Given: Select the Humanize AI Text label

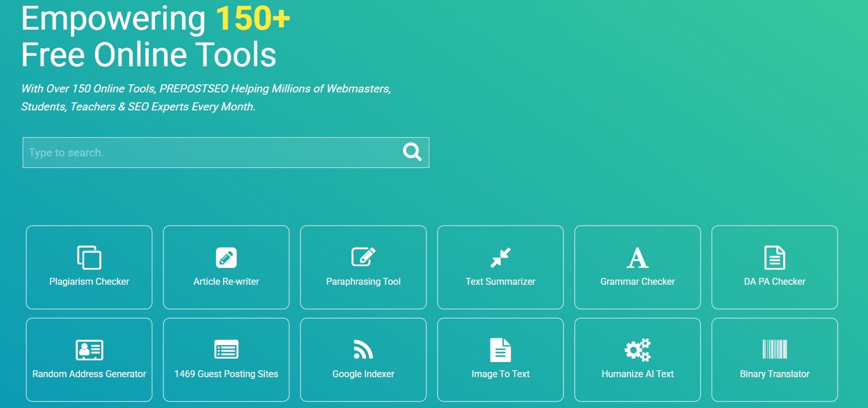Looking at the screenshot, I should [x=637, y=374].
